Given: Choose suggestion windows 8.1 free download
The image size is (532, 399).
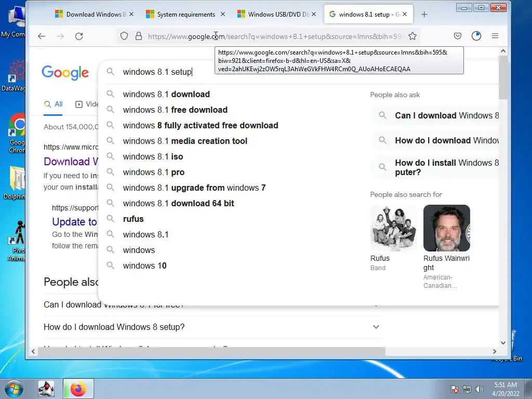Looking at the screenshot, I should 175,110.
